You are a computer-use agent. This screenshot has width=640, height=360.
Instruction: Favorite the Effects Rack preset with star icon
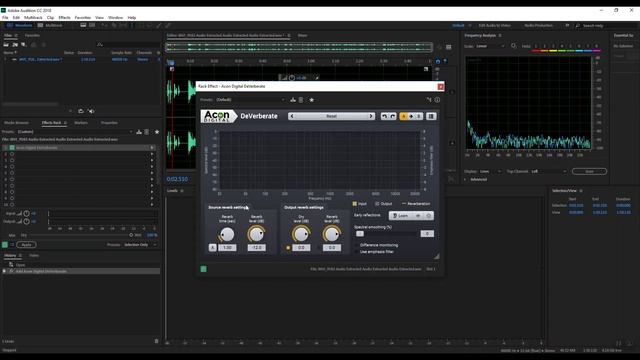coord(157,132)
